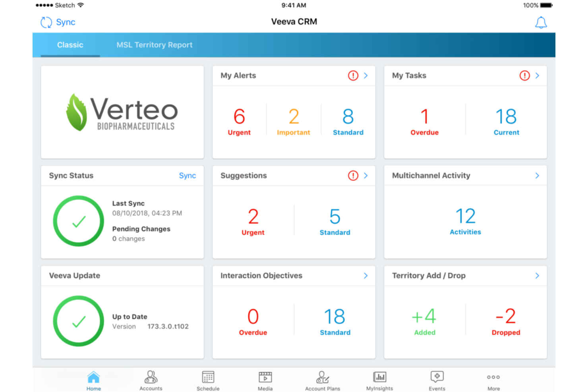Click the Verteo Biopharmaceuticals logo
The height and width of the screenshot is (392, 588).
point(122,112)
